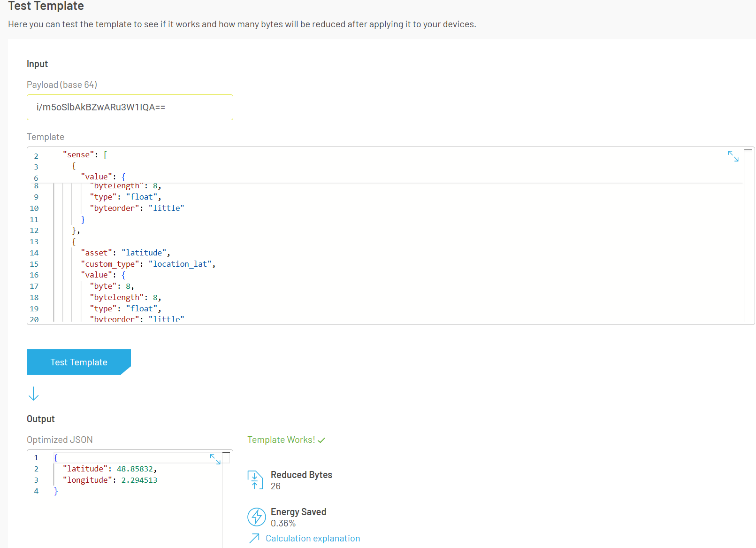The image size is (756, 548).
Task: Click the sense array line in template
Action: 84,154
